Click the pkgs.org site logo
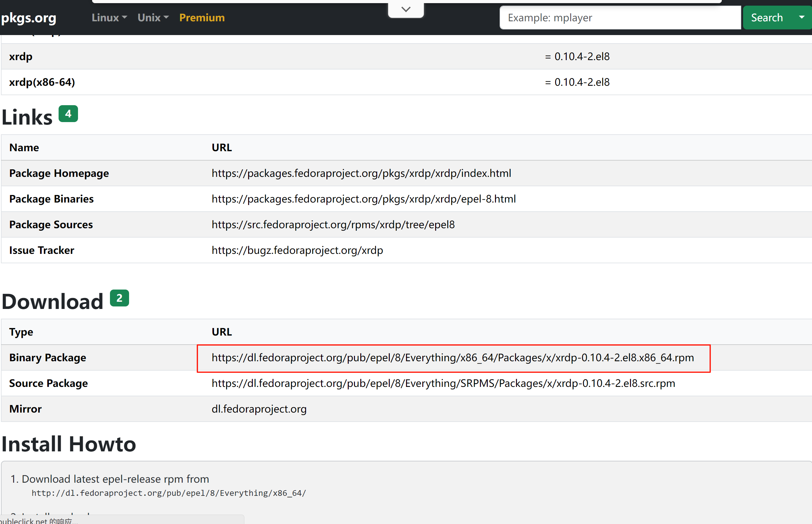 coord(29,18)
